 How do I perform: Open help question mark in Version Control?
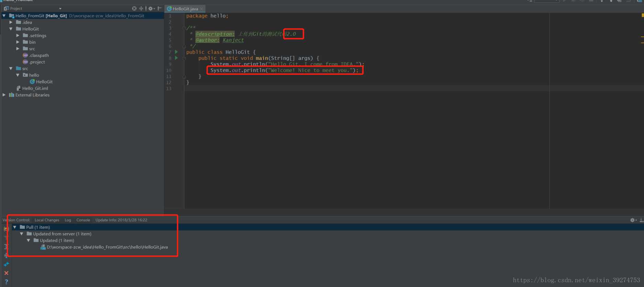[6, 282]
